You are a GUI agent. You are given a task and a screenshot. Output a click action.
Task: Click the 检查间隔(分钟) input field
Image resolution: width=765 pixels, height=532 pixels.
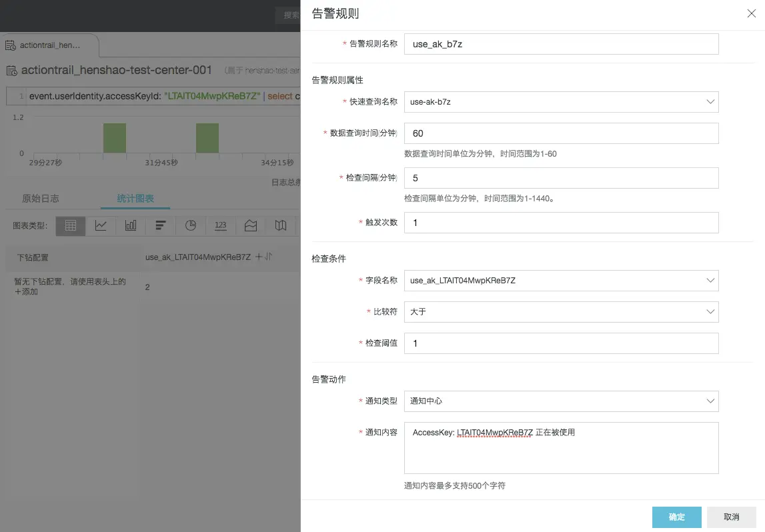[561, 178]
